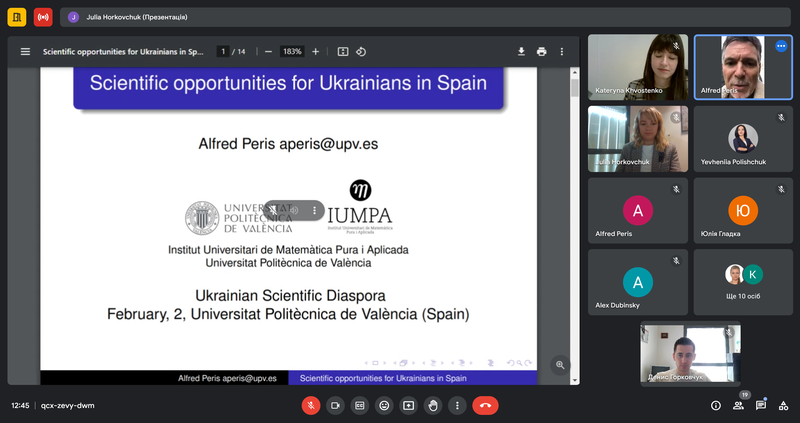
Task: Open the floating presentation options dots
Action: [x=314, y=210]
